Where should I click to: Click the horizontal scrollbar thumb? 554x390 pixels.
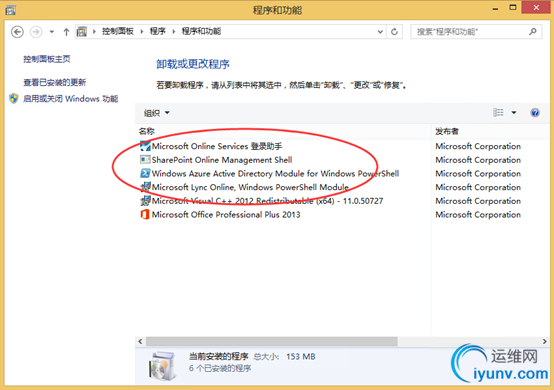pos(272,342)
